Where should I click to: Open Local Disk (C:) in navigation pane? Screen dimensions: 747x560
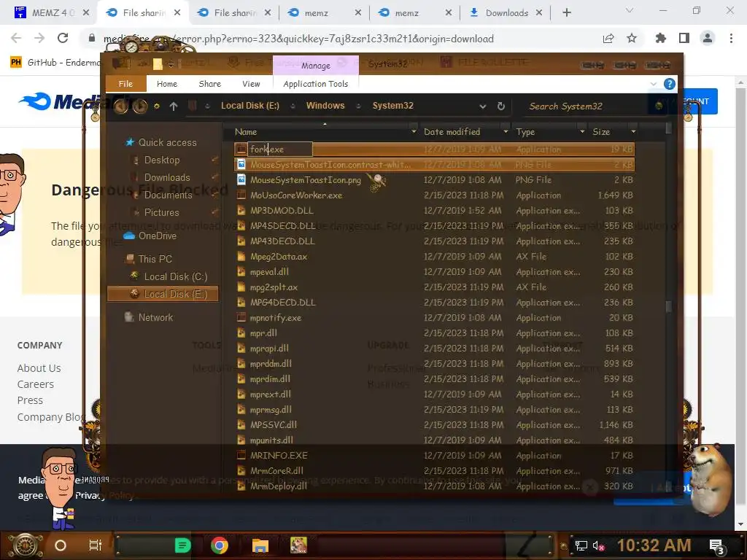tap(175, 276)
